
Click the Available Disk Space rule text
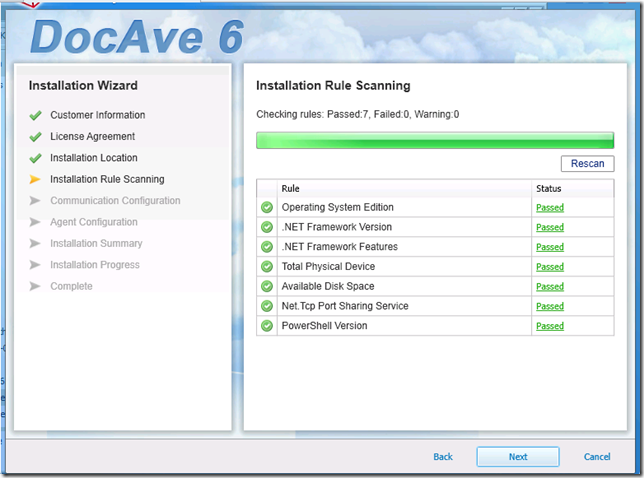(328, 286)
